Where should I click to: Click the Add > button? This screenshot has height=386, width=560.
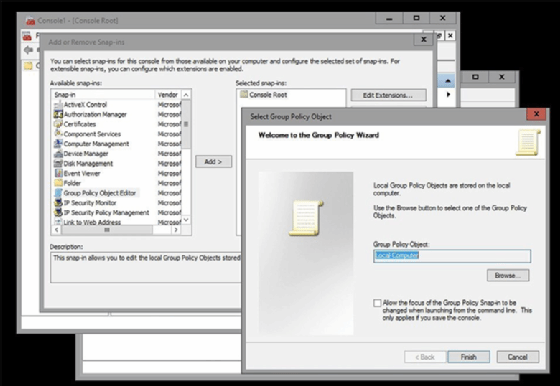213,162
